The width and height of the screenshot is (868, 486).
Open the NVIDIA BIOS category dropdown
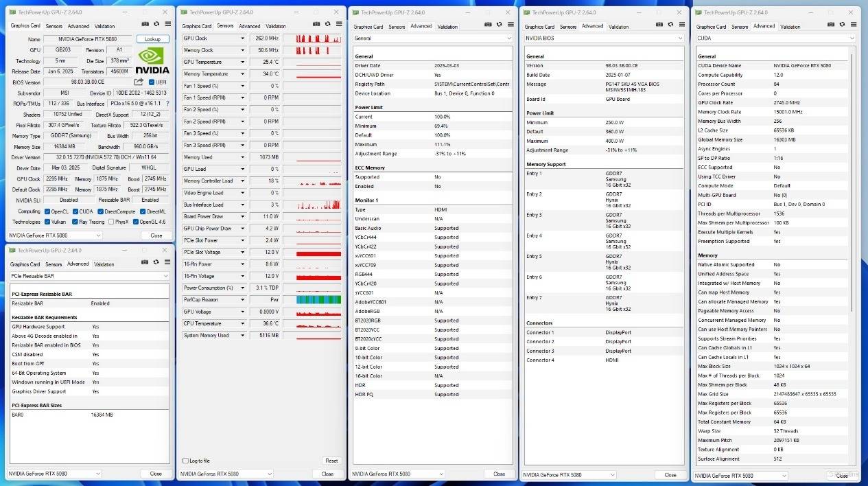(x=604, y=38)
